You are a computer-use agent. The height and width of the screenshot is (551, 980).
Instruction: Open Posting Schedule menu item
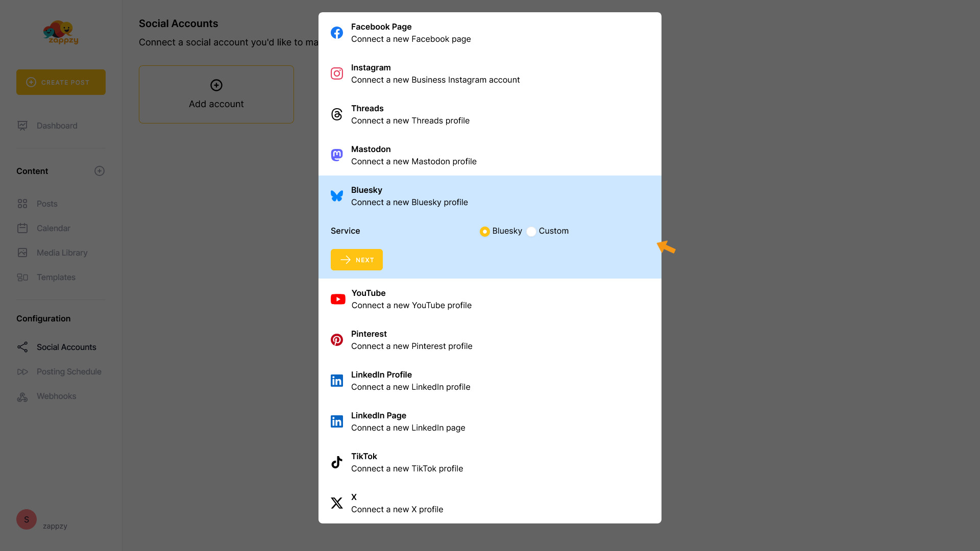[x=69, y=371]
